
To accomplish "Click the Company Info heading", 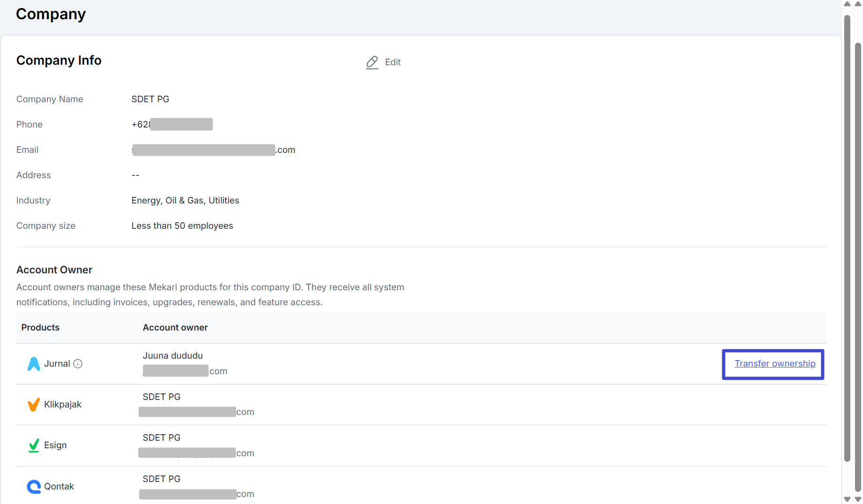I will (x=59, y=60).
